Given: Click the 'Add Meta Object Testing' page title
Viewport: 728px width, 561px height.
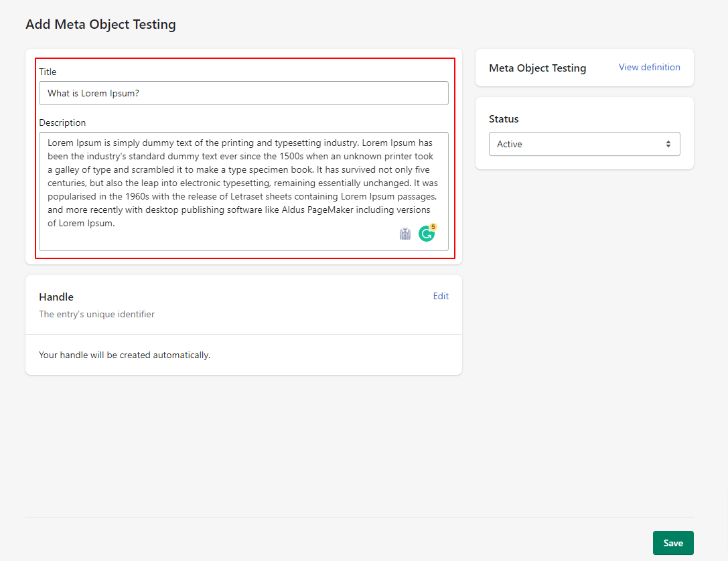Looking at the screenshot, I should tap(100, 24).
